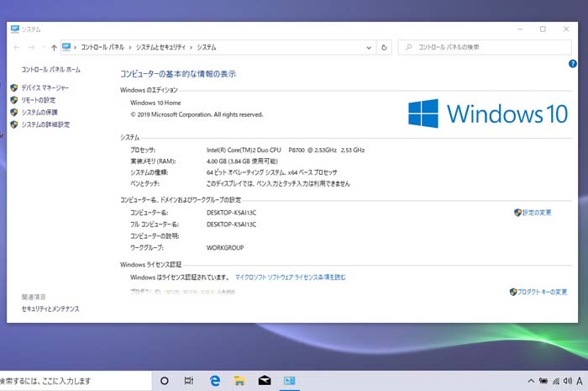Select the Control Panel taskbar button
The width and height of the screenshot is (588, 391).
[289, 381]
